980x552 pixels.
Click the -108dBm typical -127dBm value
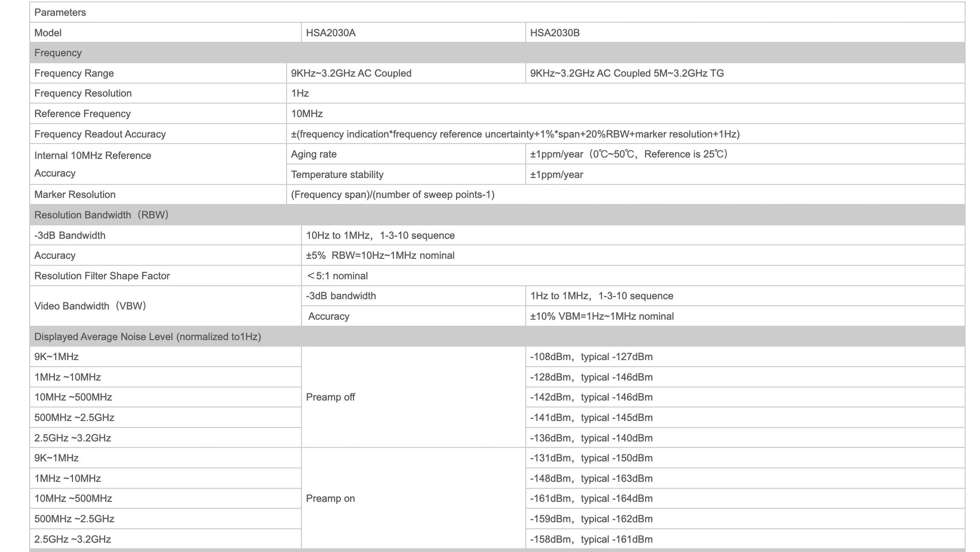click(591, 357)
